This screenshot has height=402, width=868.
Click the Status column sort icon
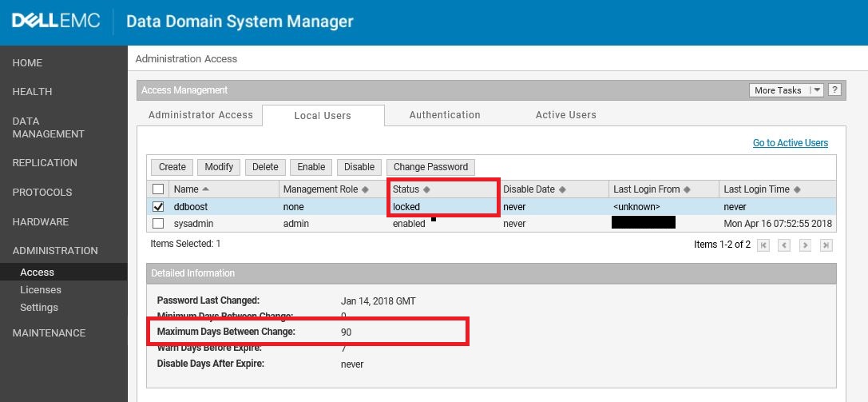tap(426, 189)
